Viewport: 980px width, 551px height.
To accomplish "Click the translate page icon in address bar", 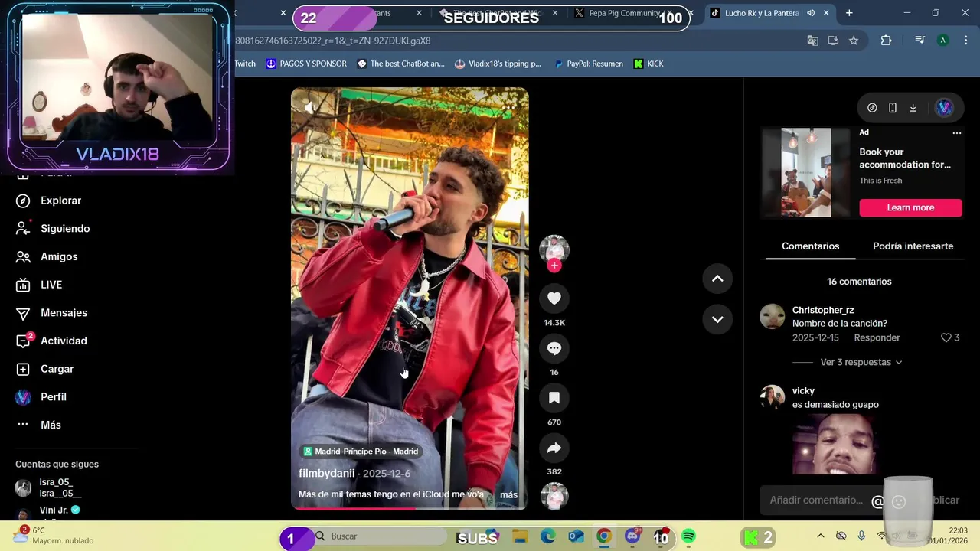I will pyautogui.click(x=812, y=41).
